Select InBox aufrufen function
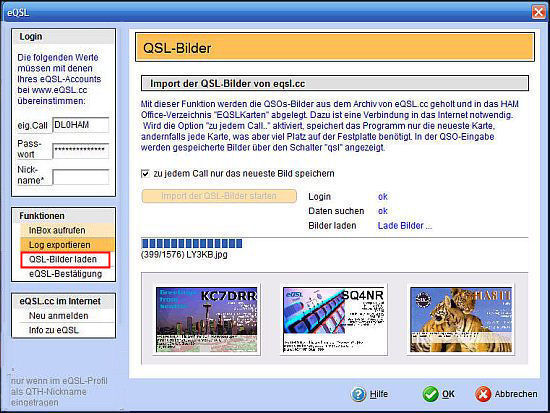 click(67, 230)
